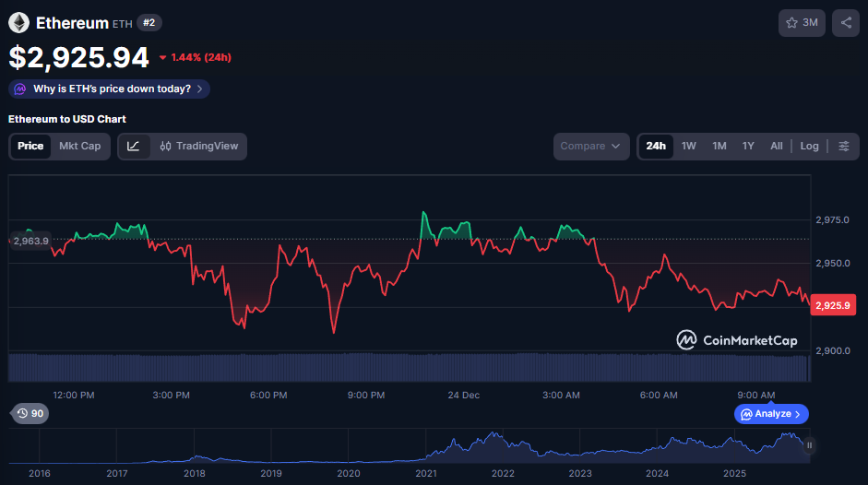Select the 24h time range
Screen dimensions: 868x485
tap(656, 147)
